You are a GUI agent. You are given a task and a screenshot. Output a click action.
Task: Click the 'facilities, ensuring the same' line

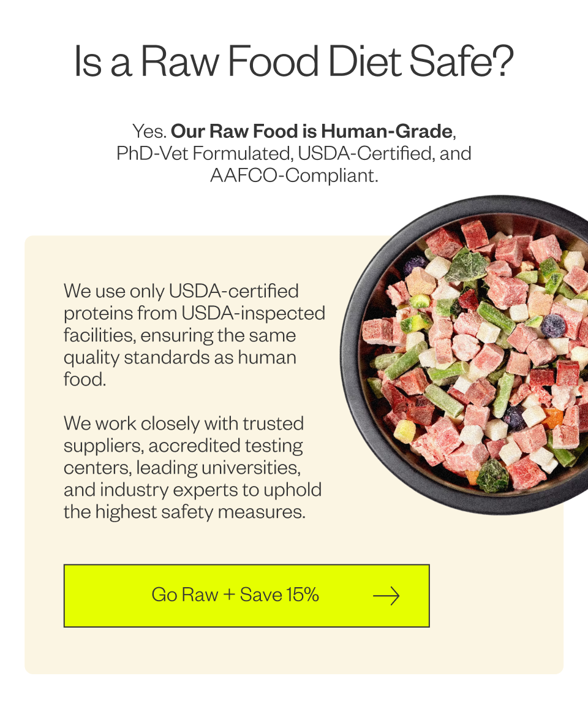(x=179, y=335)
